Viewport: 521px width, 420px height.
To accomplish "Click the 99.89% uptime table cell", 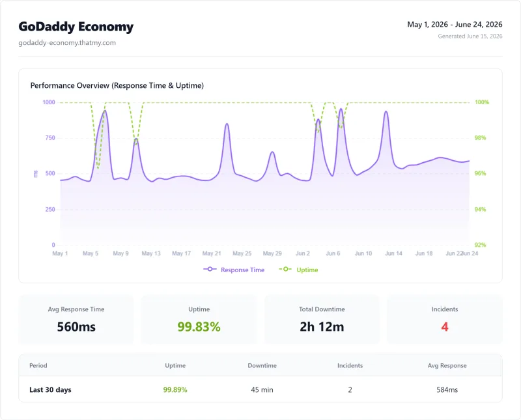I will 175,389.
